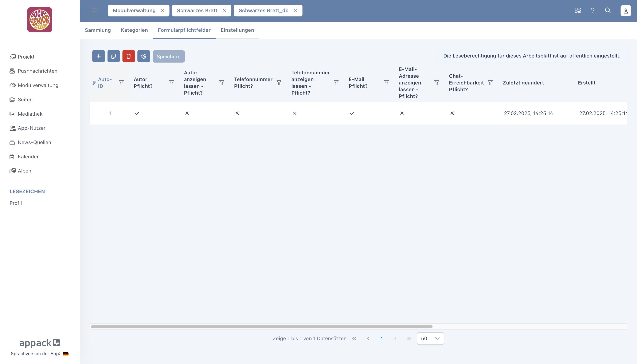Switch to the Einstellungen tab
The height and width of the screenshot is (364, 637).
pyautogui.click(x=237, y=30)
